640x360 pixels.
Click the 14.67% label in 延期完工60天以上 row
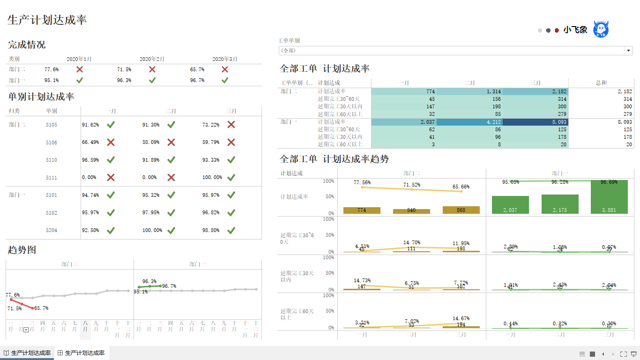(x=461, y=318)
